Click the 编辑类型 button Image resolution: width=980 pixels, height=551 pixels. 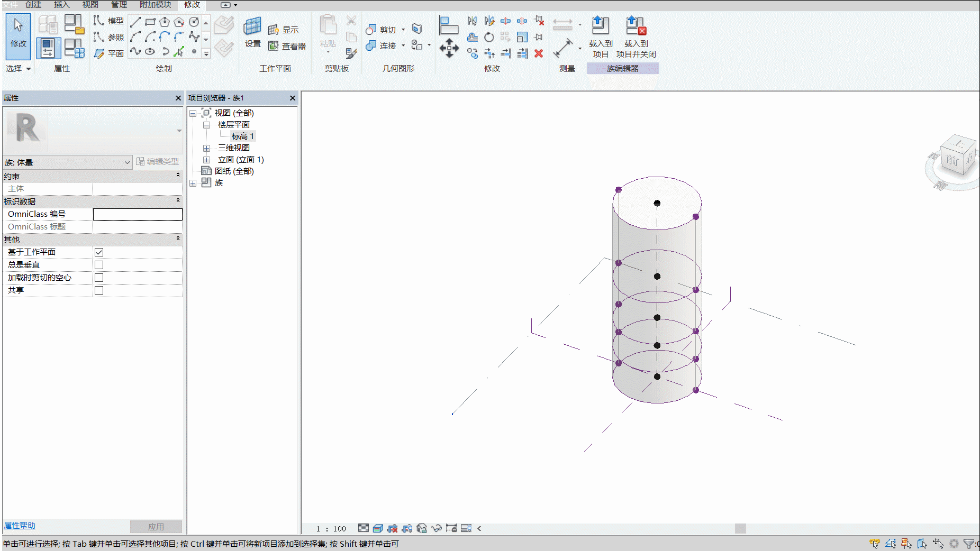click(x=157, y=161)
